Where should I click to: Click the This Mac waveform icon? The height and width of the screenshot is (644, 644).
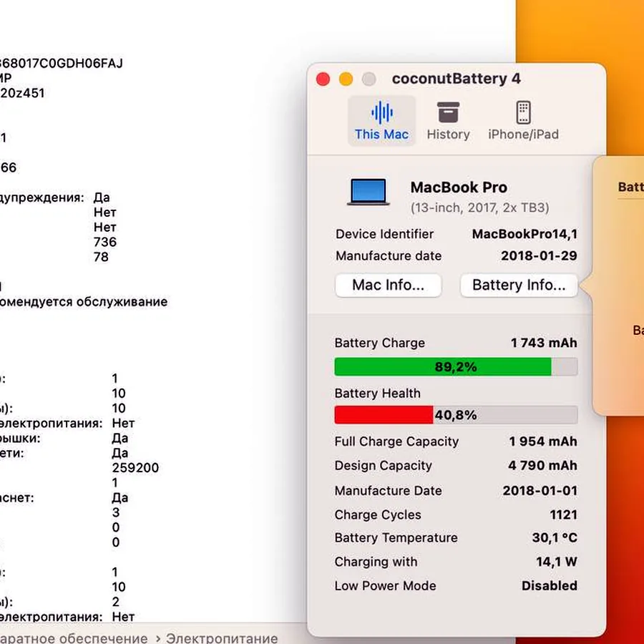point(382,112)
